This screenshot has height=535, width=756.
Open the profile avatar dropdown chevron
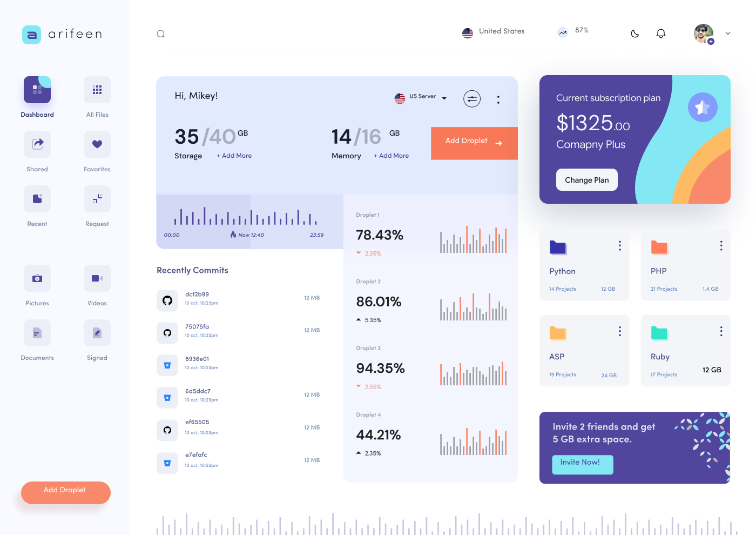728,33
